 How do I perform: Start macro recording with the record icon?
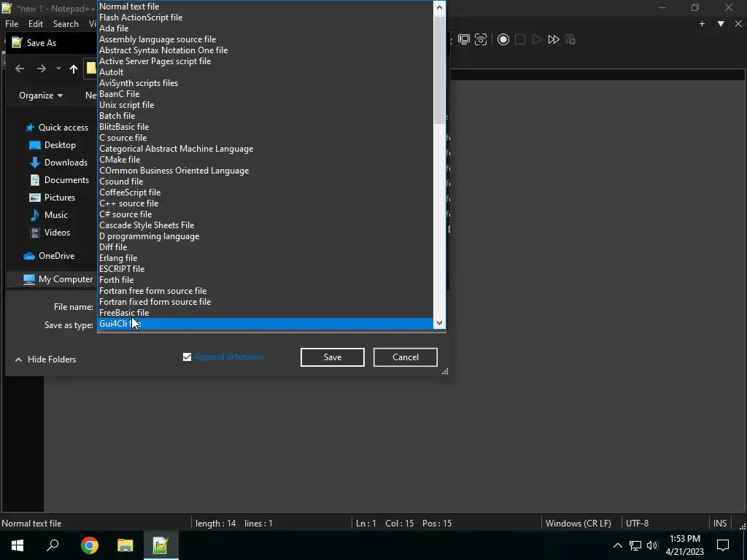point(503,39)
